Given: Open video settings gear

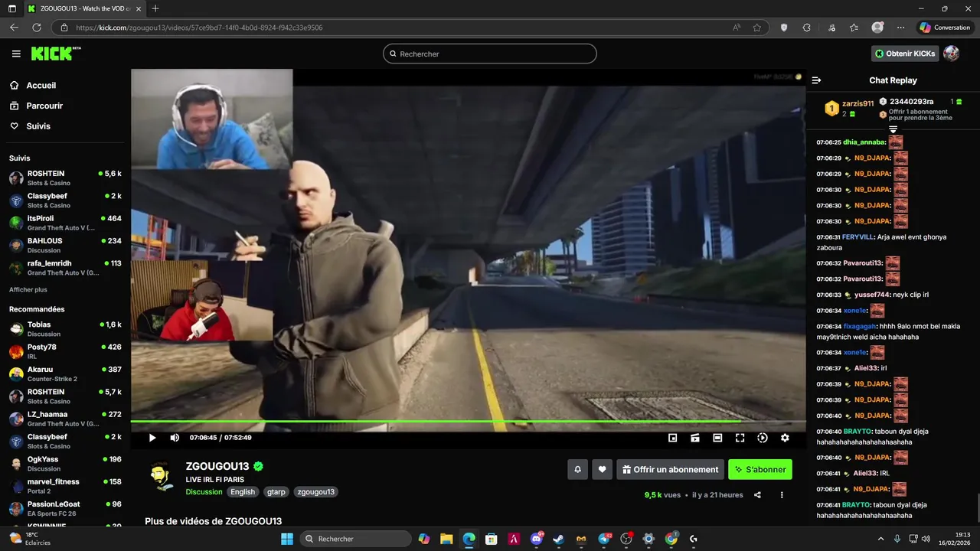Looking at the screenshot, I should click(785, 438).
